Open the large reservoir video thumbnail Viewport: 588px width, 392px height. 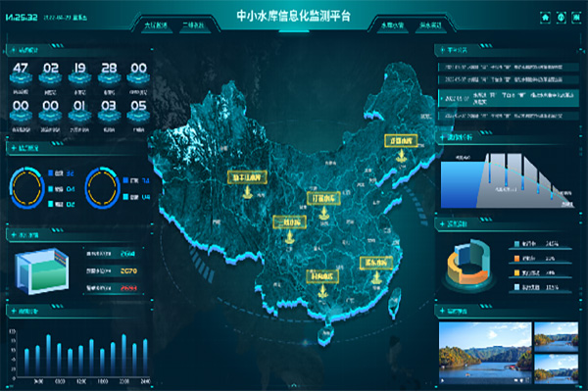(x=484, y=351)
